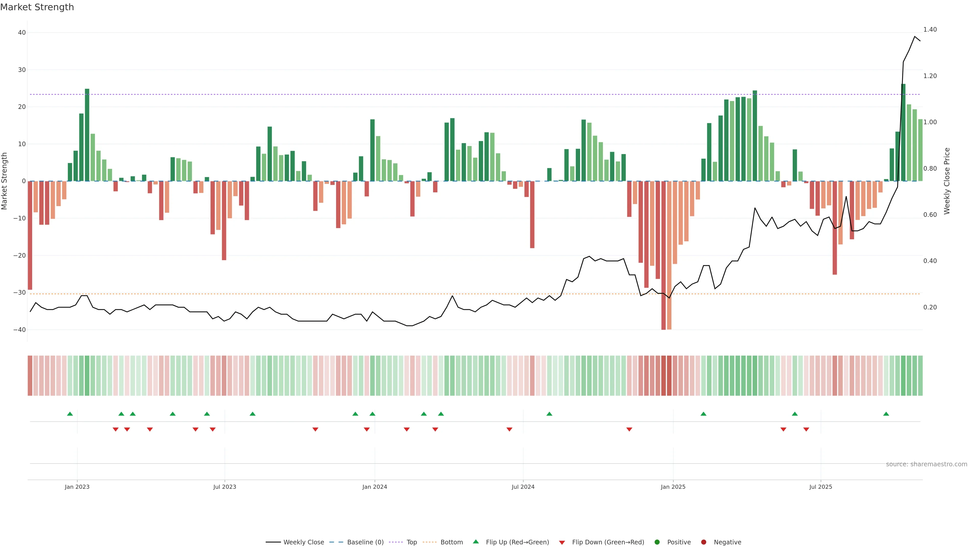Click the Weekly Close Price axis title

click(947, 181)
